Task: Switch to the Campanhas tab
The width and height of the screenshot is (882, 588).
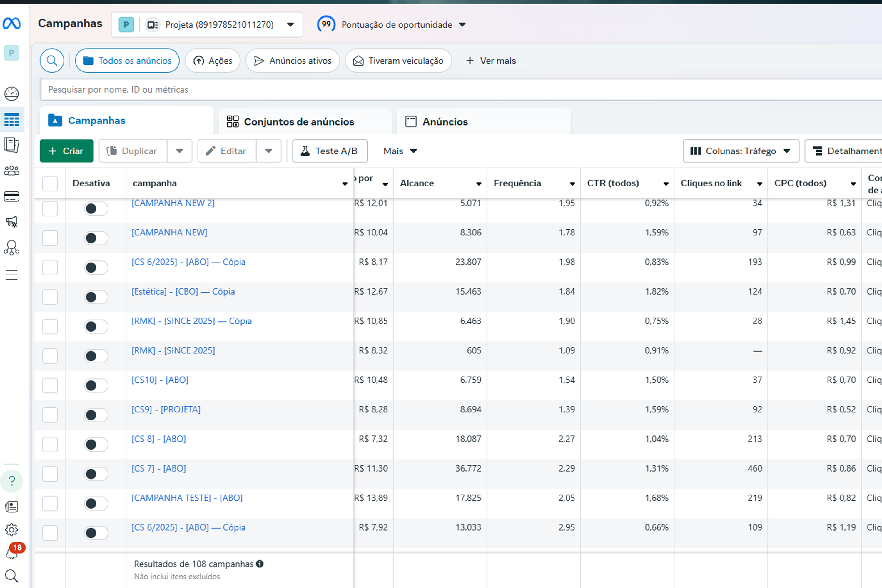Action: [126, 120]
